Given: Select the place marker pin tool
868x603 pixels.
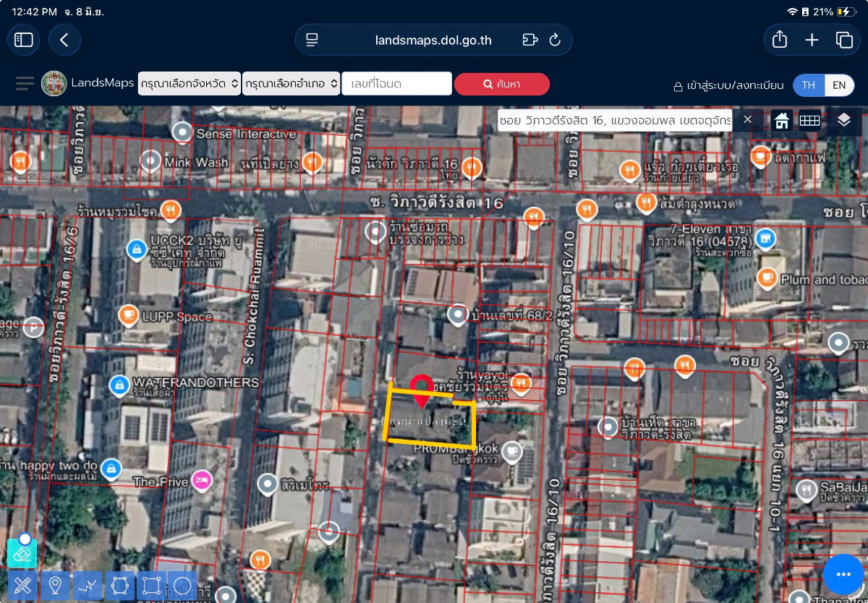Looking at the screenshot, I should 56,586.
